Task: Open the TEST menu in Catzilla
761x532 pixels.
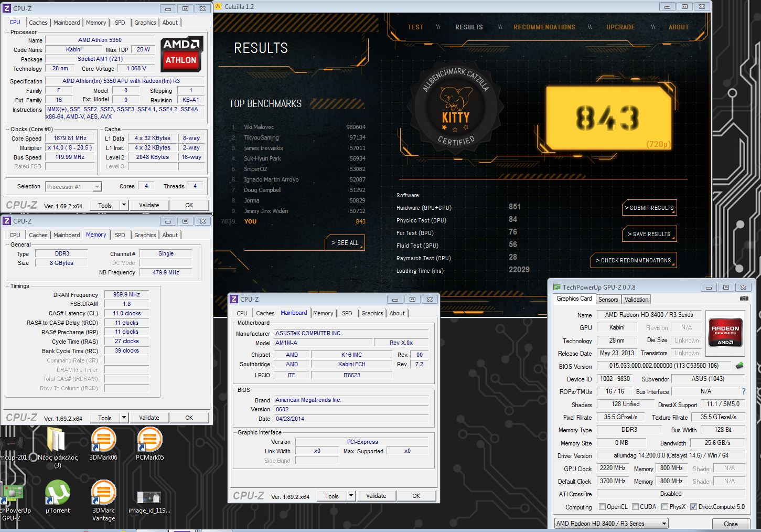Action: (x=415, y=27)
